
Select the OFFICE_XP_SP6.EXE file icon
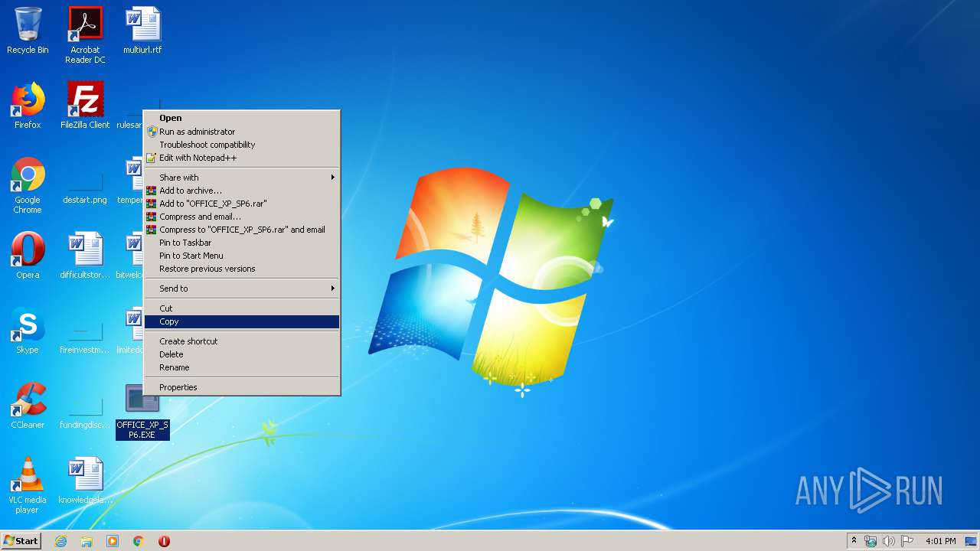(142, 412)
